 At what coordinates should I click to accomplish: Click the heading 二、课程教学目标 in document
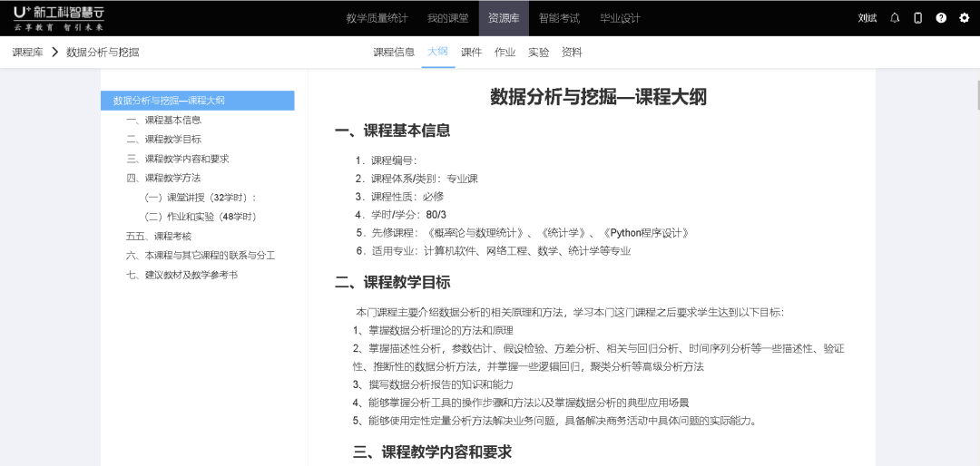click(393, 282)
